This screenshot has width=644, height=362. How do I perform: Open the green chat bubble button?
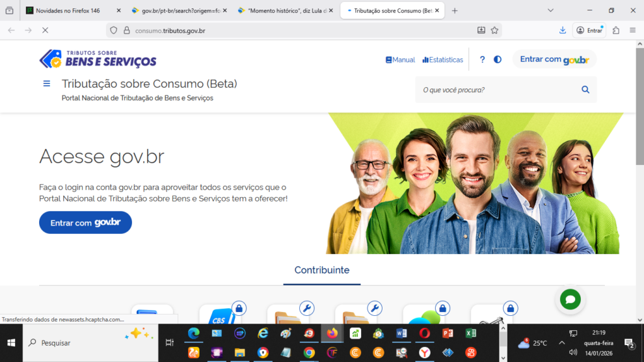(570, 299)
